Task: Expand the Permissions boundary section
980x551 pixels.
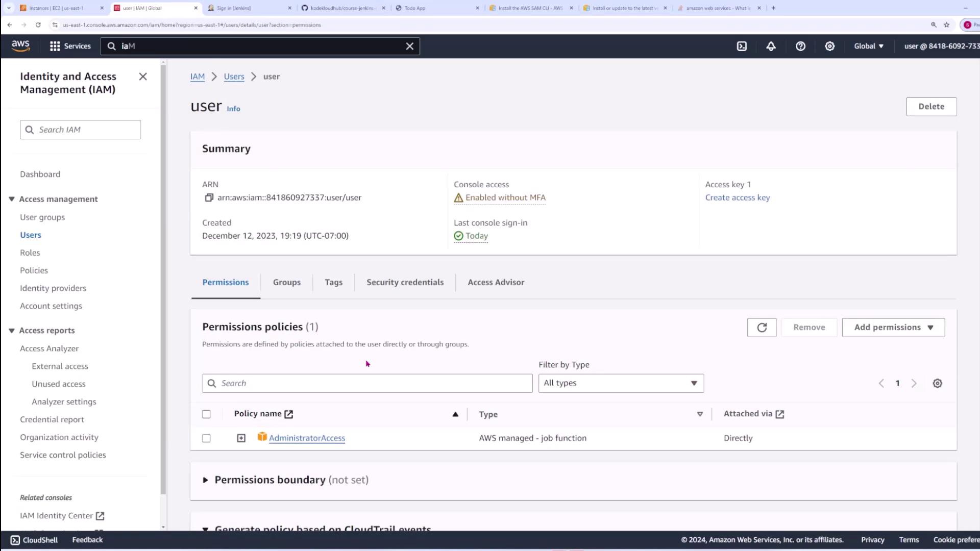Action: tap(205, 480)
